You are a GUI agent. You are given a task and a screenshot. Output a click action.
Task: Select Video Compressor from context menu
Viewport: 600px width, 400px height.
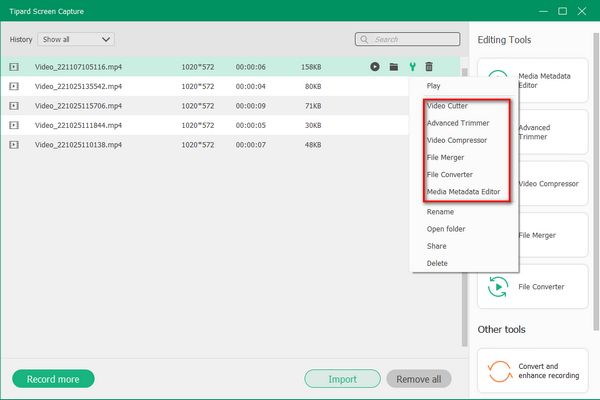(457, 140)
